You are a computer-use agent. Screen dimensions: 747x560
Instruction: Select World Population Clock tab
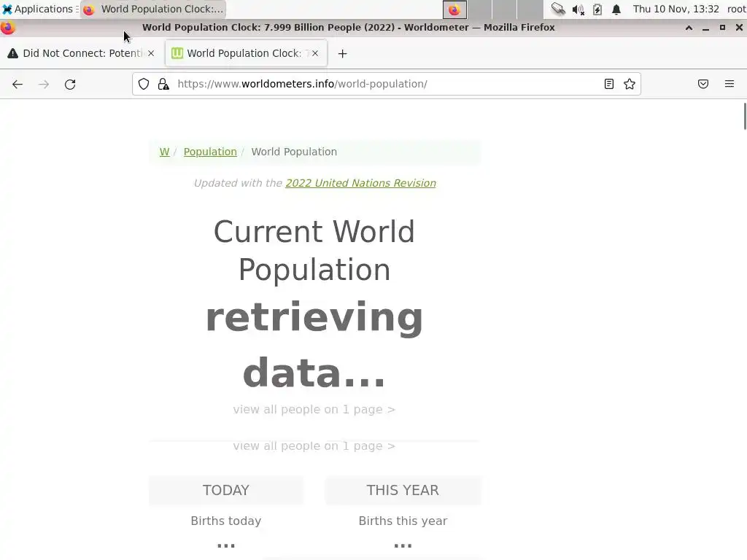tap(246, 53)
